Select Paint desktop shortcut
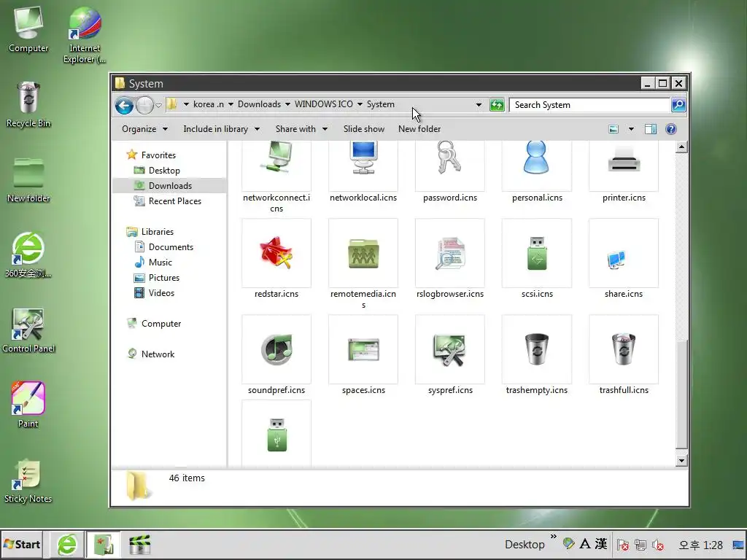The height and width of the screenshot is (560, 747). coord(28,405)
